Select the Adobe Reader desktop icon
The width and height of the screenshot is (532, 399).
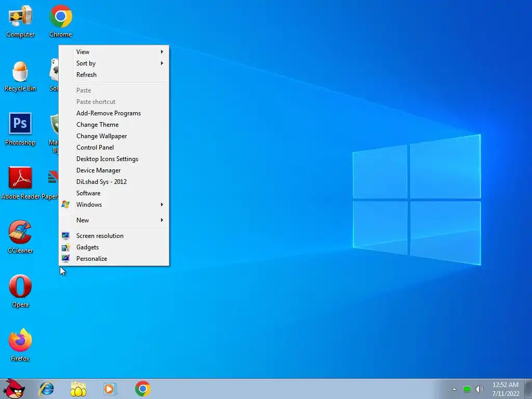click(x=20, y=182)
